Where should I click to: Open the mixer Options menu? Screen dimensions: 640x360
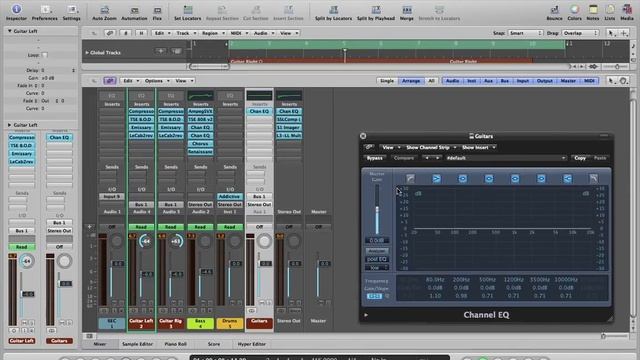157,81
